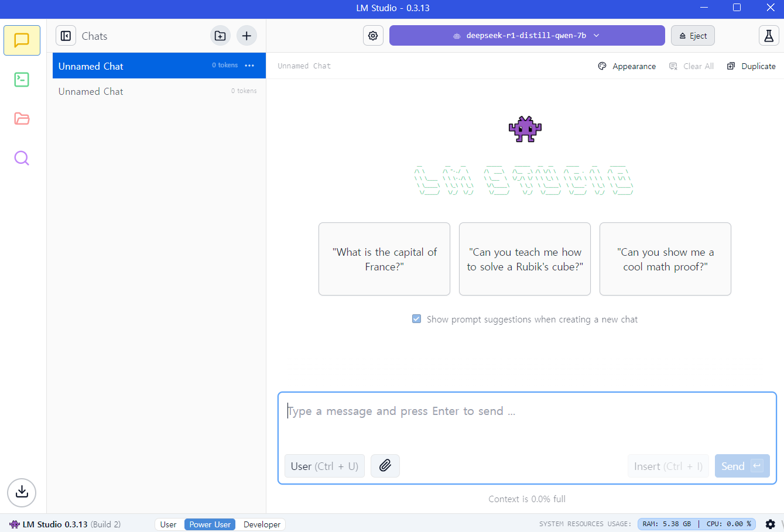Switch role with User (Ctrl + U) button

tap(324, 466)
